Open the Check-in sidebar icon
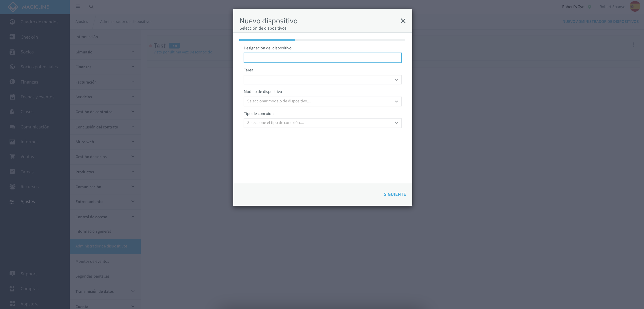This screenshot has height=309, width=644. [x=12, y=37]
